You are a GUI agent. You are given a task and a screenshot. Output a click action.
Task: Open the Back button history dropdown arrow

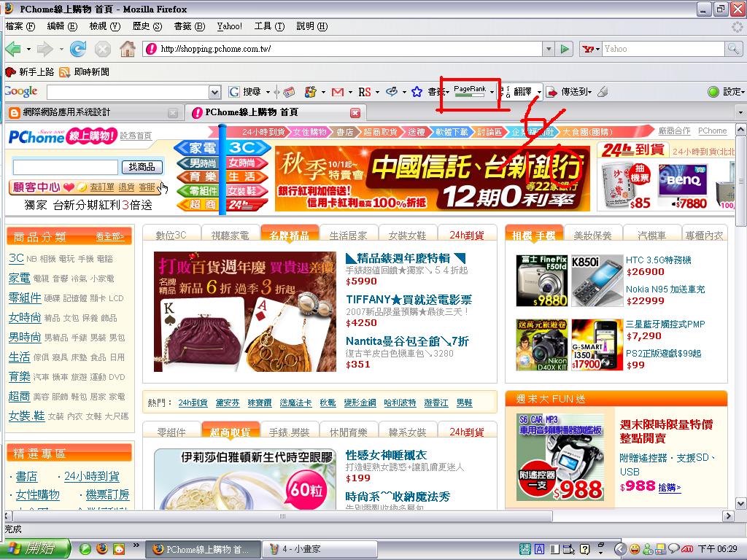28,49
